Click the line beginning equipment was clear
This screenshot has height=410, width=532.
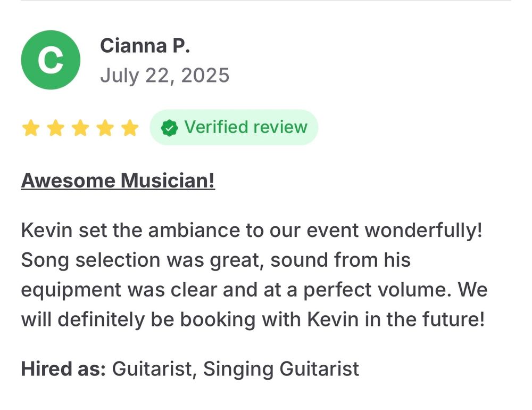click(x=254, y=290)
